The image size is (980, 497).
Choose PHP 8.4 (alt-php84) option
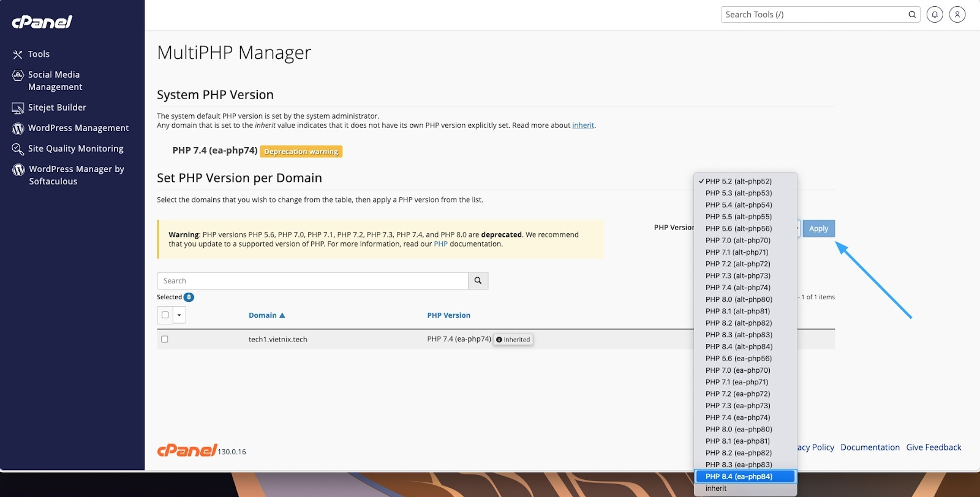pos(745,347)
